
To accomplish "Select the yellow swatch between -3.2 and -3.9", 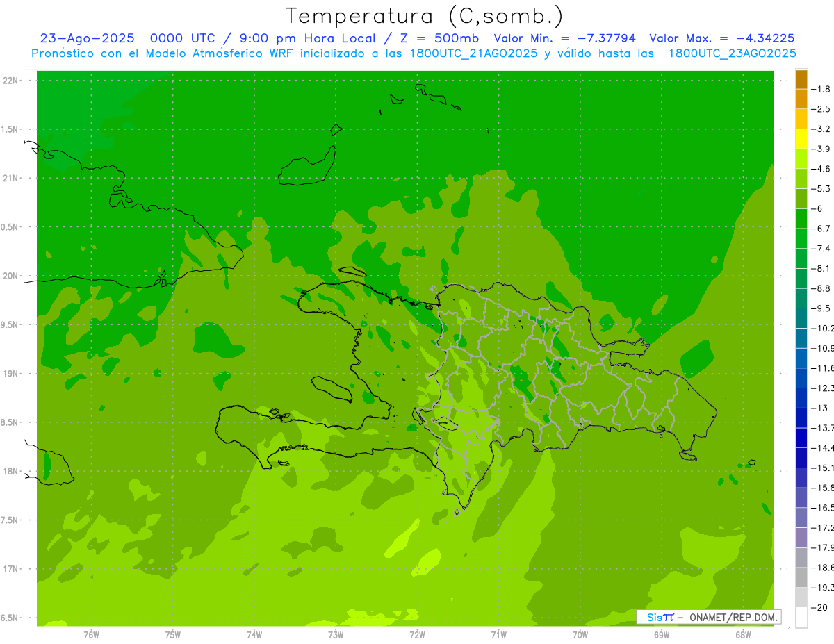I will pyautogui.click(x=801, y=139).
